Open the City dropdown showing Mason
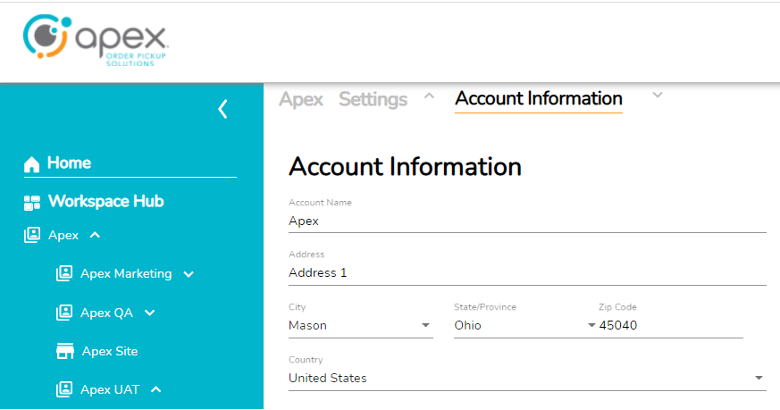780x410 pixels. (x=426, y=326)
